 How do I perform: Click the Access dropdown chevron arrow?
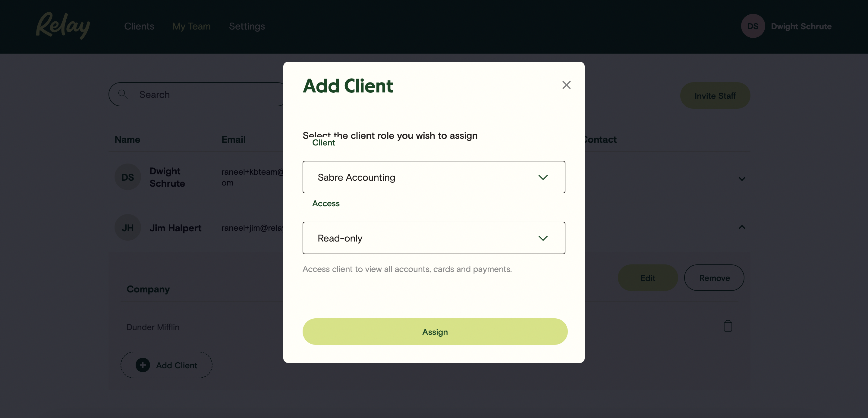[543, 238]
